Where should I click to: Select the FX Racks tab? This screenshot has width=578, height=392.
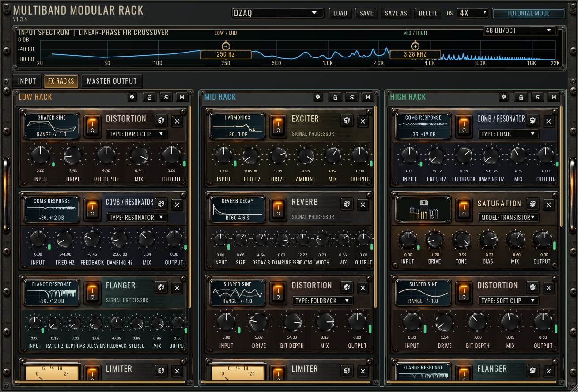click(x=61, y=81)
